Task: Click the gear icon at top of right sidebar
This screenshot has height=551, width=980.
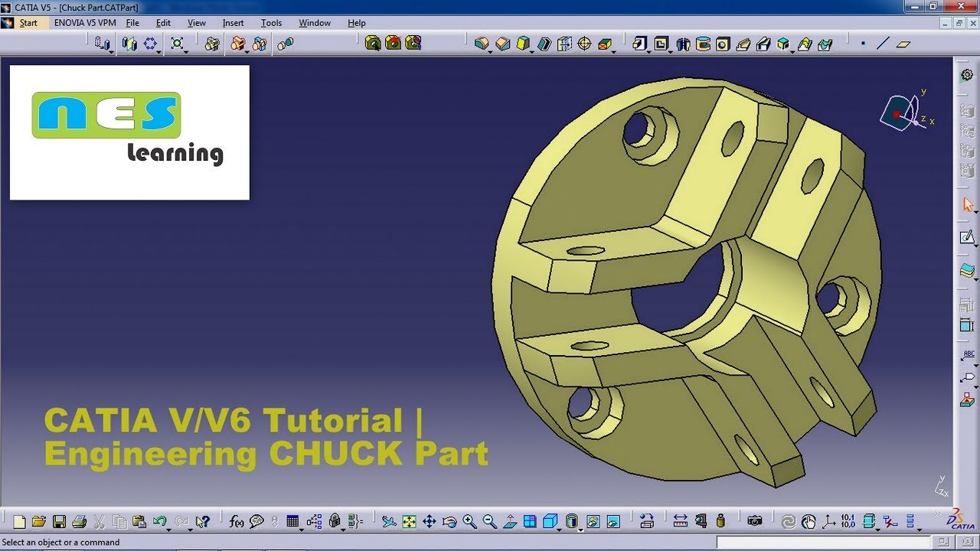Action: (967, 75)
